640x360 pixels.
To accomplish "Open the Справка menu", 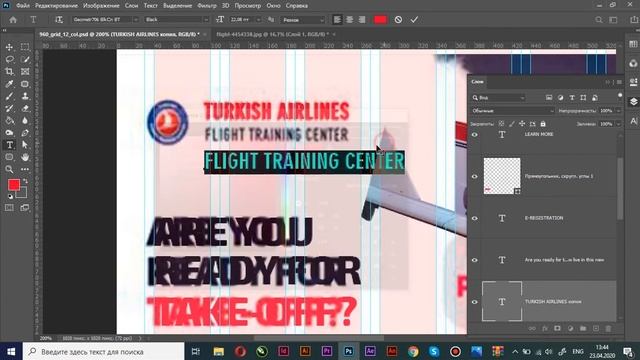I will click(297, 6).
